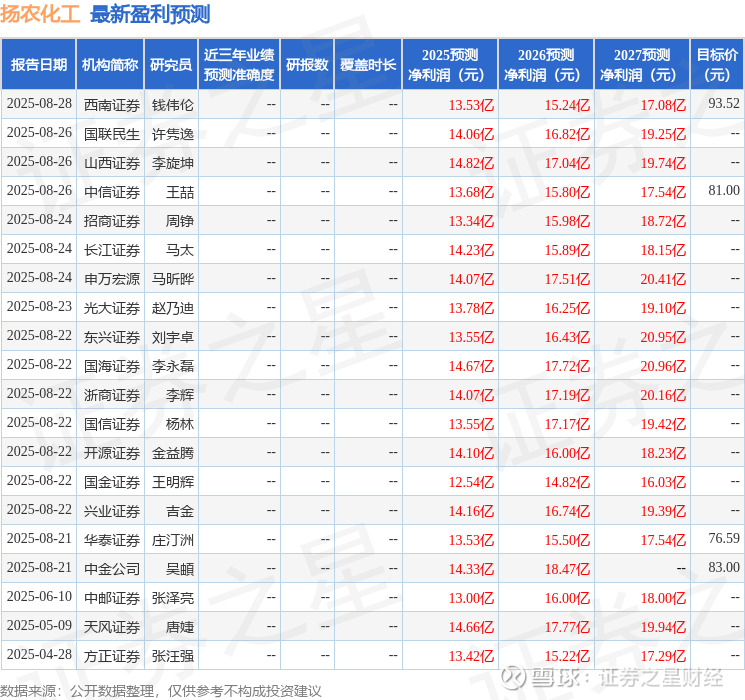Click target price 81.00
Screen dimensions: 745x700
(724, 191)
